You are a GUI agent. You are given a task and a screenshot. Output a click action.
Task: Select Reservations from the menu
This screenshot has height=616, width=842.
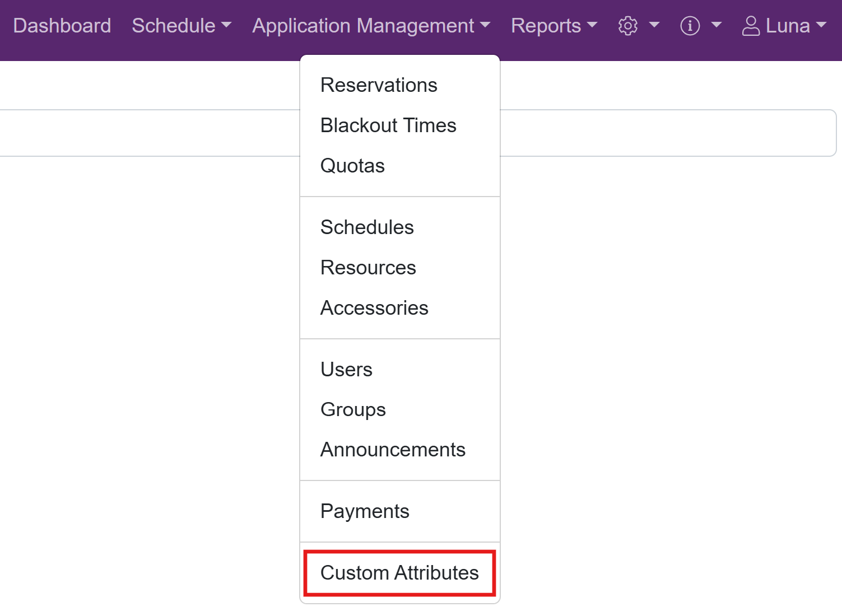[379, 85]
